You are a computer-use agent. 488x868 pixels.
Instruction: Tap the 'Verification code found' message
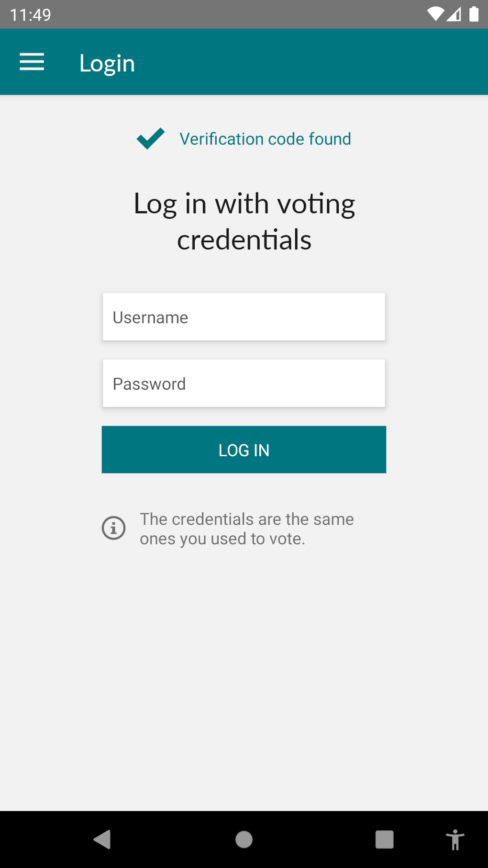point(265,139)
